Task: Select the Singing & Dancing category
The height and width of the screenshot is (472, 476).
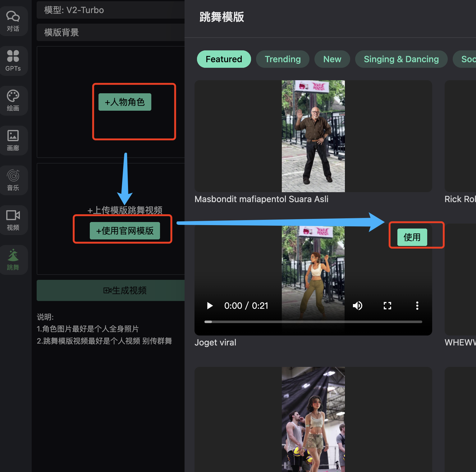Action: [x=401, y=59]
